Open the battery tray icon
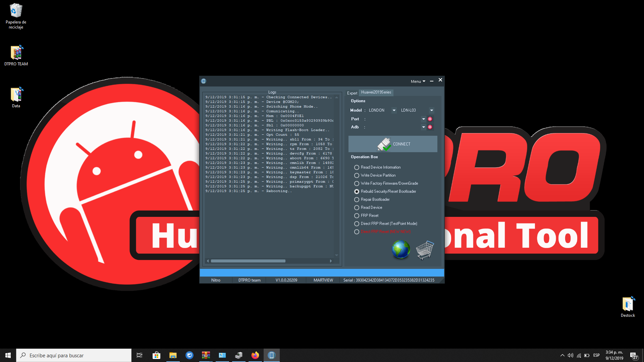The height and width of the screenshot is (362, 644). coord(587,355)
